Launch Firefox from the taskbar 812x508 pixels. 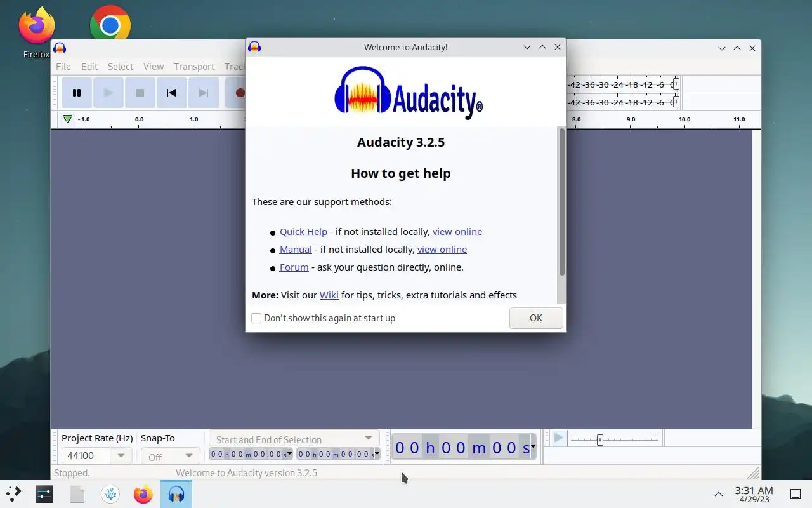pos(143,493)
